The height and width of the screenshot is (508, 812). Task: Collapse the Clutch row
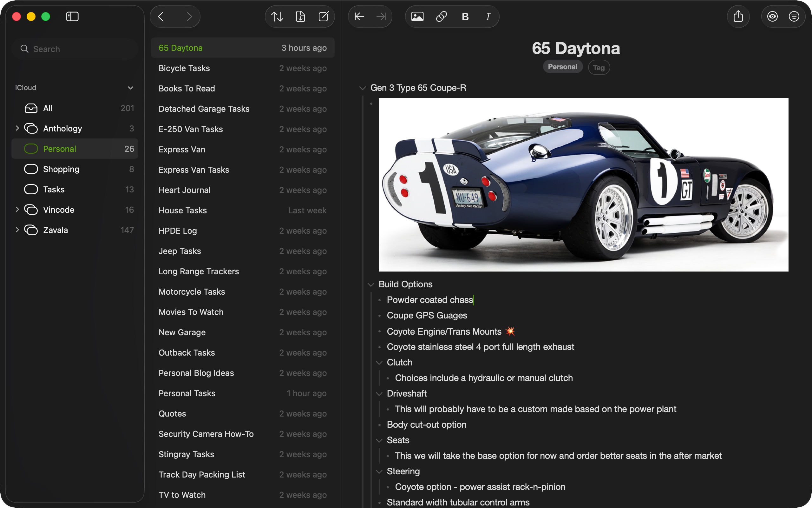coord(379,363)
